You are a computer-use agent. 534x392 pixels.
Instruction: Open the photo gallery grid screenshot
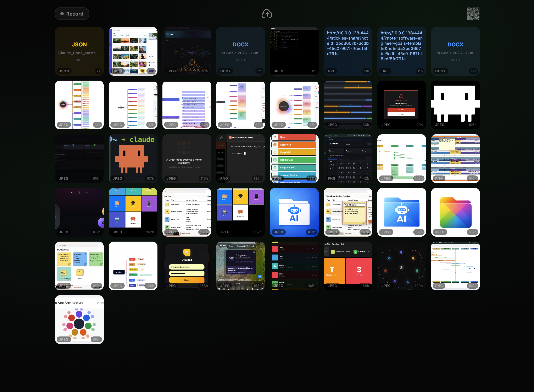[x=133, y=51]
